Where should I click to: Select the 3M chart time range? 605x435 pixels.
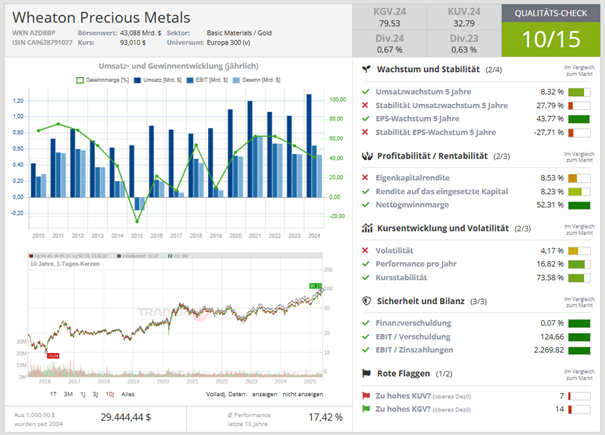[68, 394]
